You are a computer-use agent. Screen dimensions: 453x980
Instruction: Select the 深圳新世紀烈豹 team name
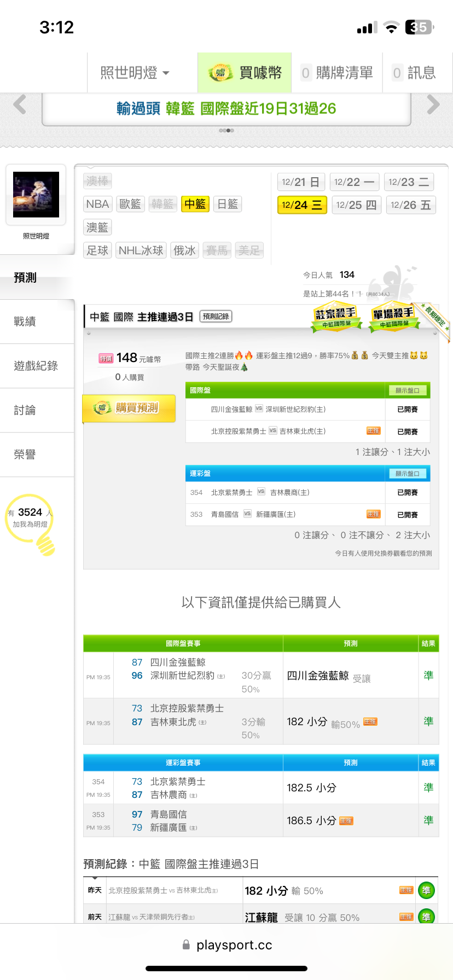coord(182,675)
